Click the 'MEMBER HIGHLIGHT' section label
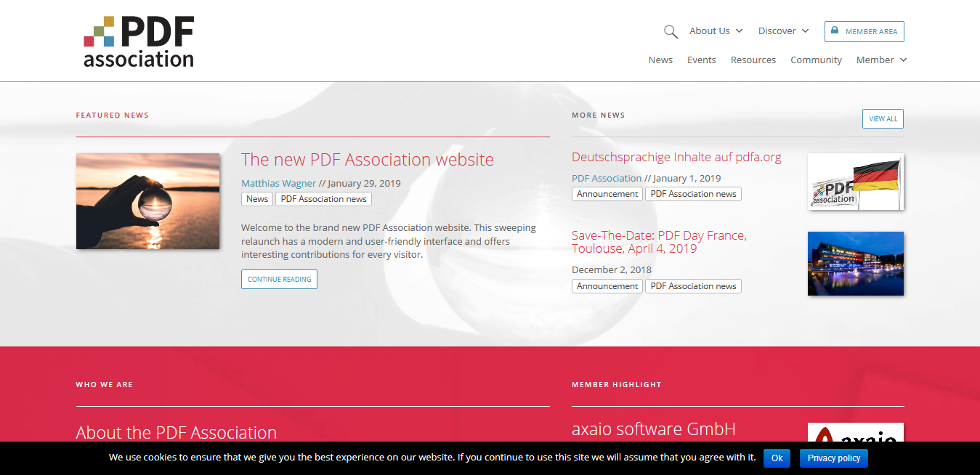Image resolution: width=980 pixels, height=475 pixels. tap(617, 384)
